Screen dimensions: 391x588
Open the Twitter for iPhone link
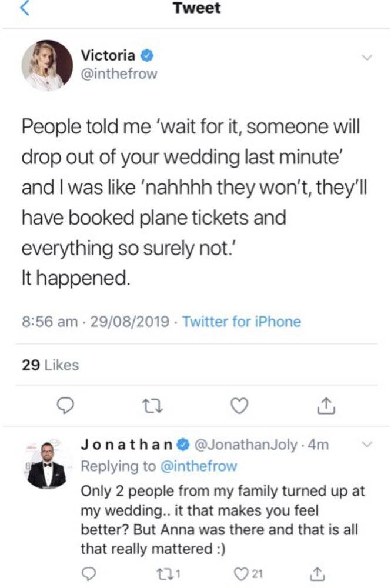click(242, 322)
